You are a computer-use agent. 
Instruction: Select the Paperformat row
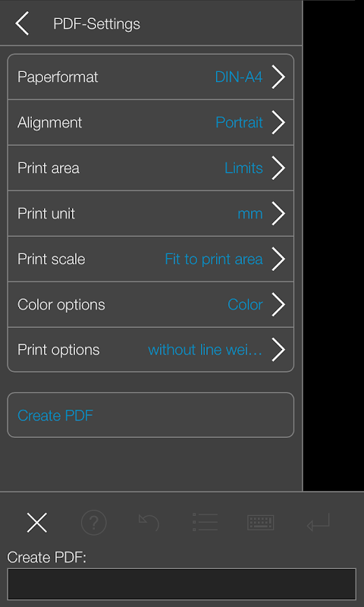pos(150,77)
